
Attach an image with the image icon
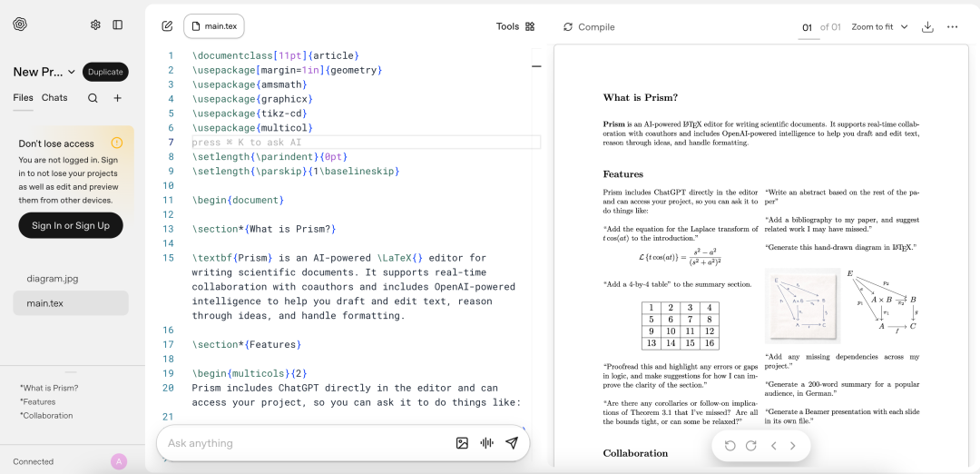[462, 443]
